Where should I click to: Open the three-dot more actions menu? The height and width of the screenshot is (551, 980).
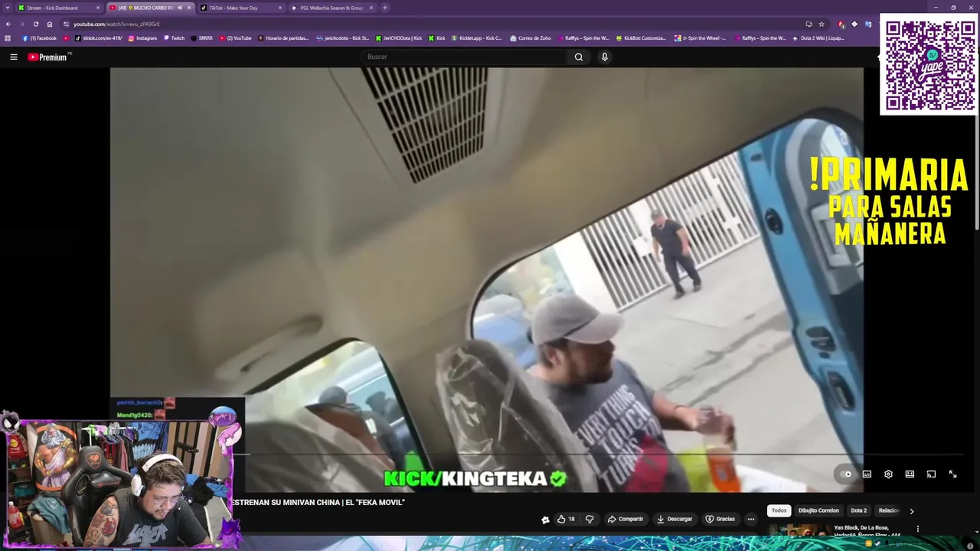(x=751, y=519)
